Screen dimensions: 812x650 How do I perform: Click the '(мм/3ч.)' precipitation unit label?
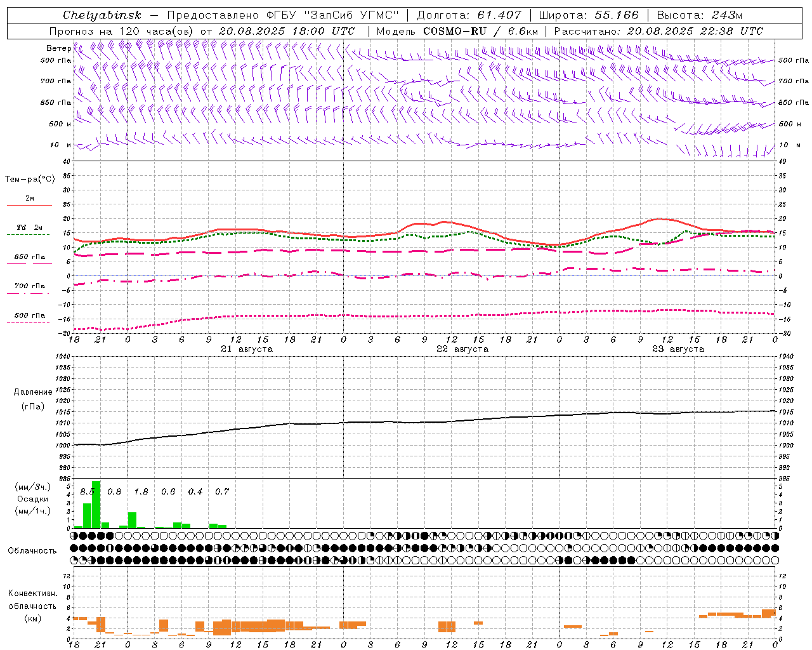click(32, 487)
